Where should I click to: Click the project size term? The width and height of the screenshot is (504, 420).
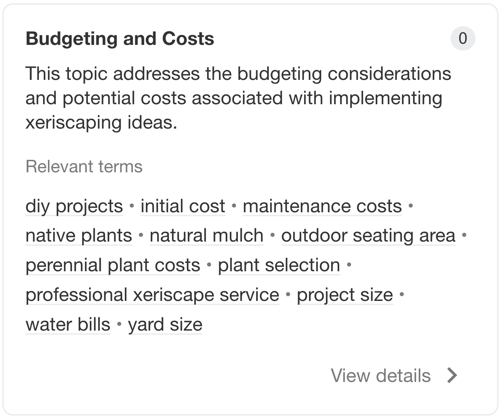345,295
